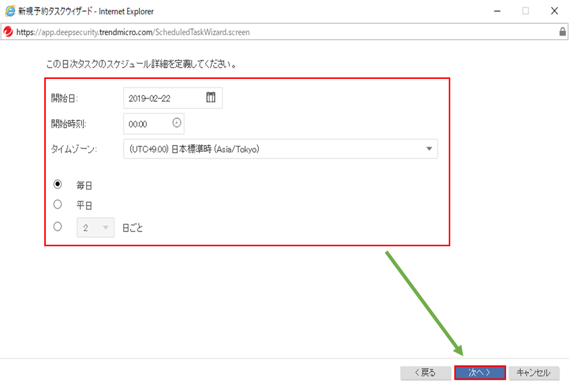The image size is (569, 392).
Task: Click the 日ごと label text
Action: (132, 228)
